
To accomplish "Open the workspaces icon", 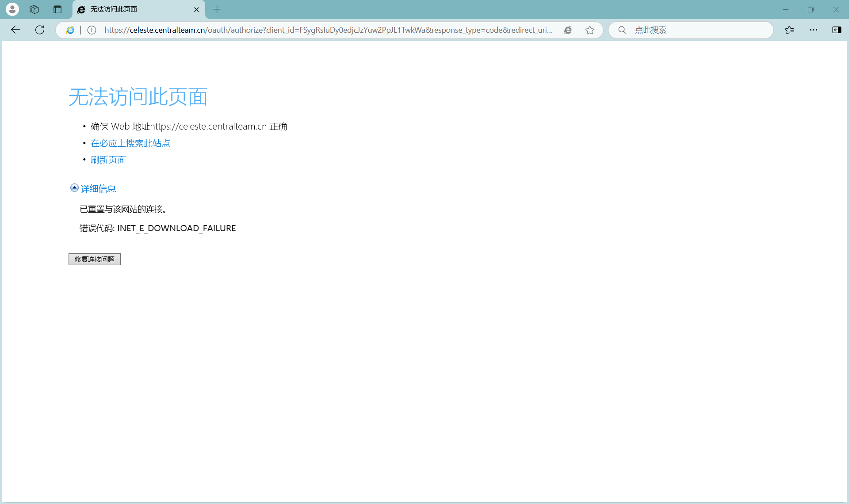I will coord(34,9).
